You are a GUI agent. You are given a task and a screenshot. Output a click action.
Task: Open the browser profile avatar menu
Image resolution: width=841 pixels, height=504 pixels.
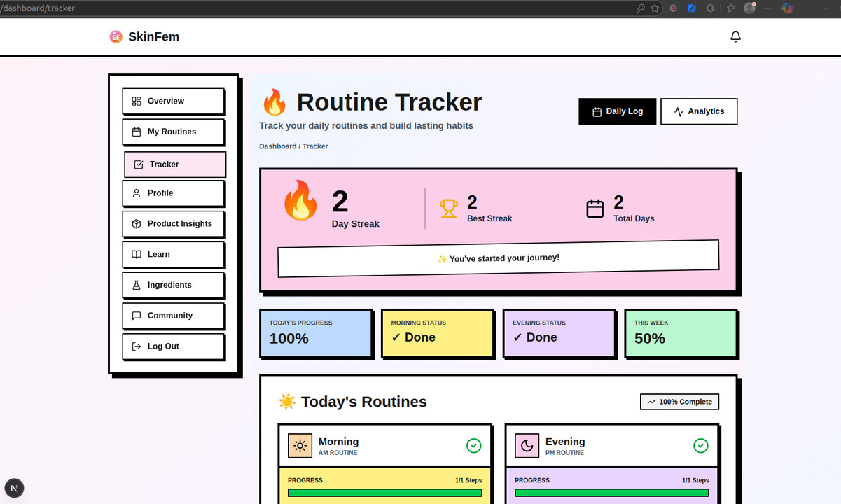(x=749, y=8)
